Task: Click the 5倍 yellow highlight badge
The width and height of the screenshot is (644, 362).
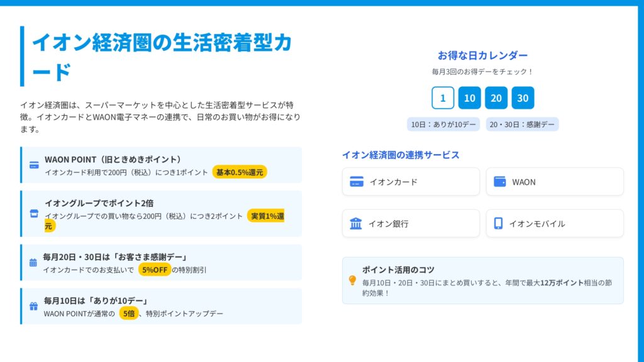Action: coord(129,313)
